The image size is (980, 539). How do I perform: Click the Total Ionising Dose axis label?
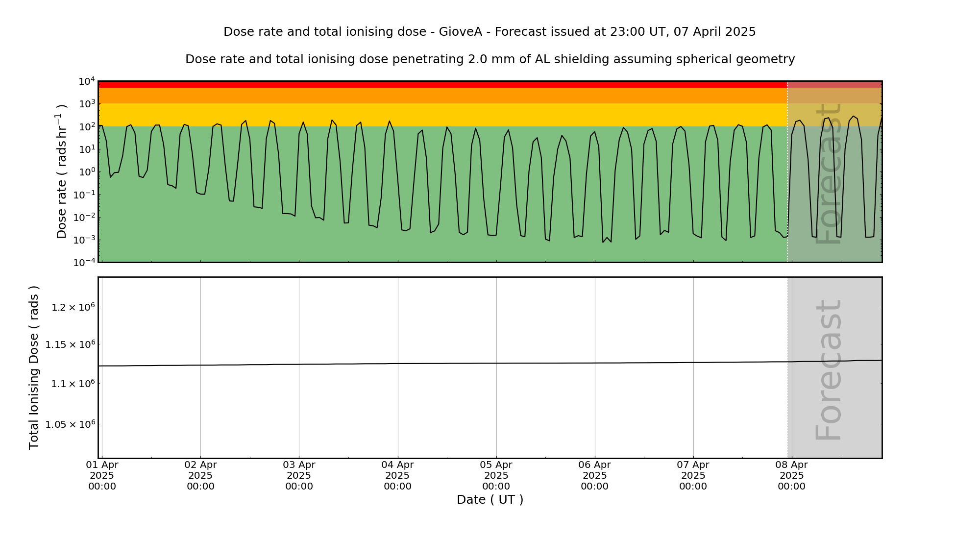33,367
